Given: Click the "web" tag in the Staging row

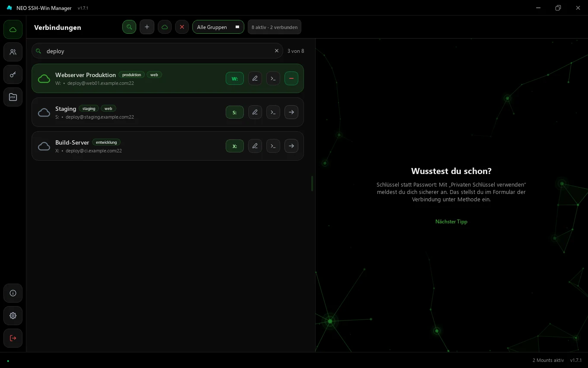Looking at the screenshot, I should pos(108,109).
